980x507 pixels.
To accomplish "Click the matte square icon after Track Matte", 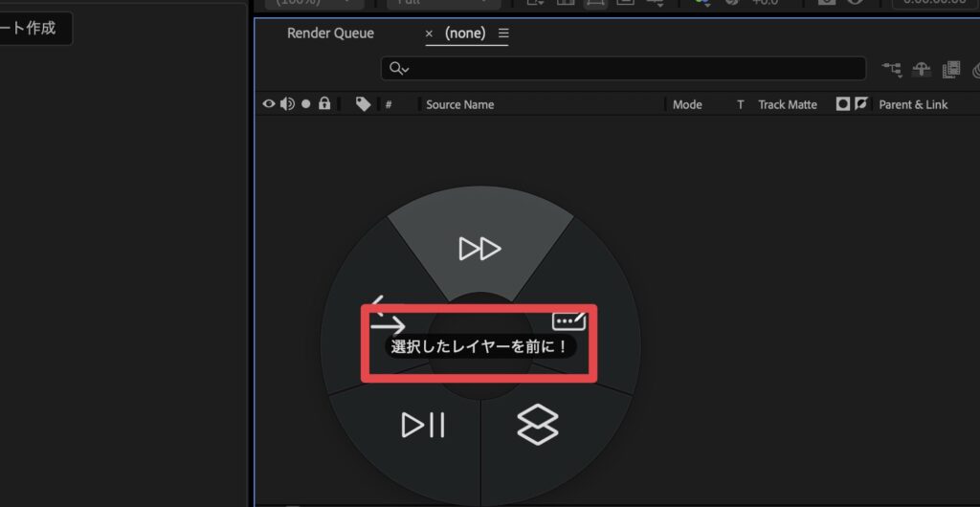I will 843,104.
